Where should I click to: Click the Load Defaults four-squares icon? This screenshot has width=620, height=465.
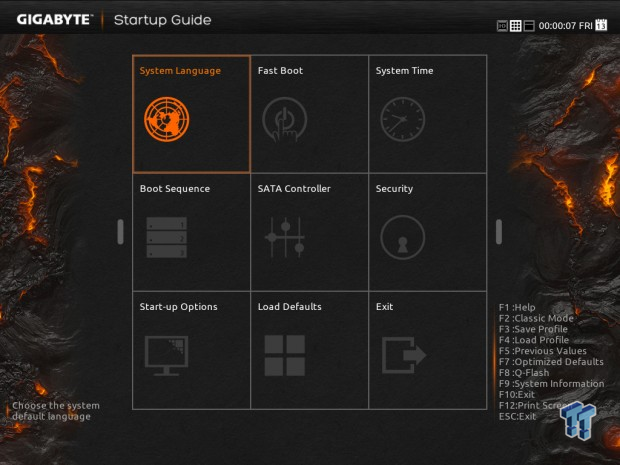pos(284,355)
